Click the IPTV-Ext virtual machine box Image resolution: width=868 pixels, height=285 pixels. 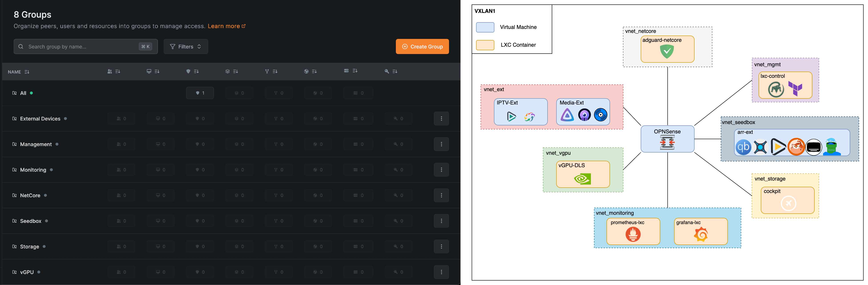click(x=521, y=112)
